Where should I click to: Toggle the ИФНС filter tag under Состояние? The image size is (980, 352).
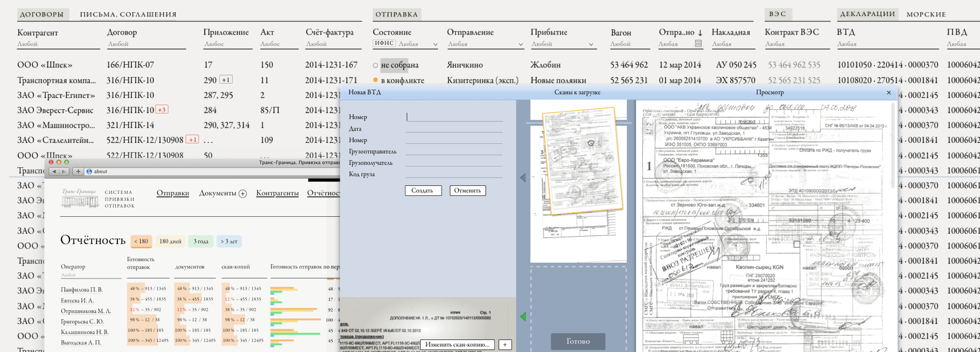[x=384, y=43]
